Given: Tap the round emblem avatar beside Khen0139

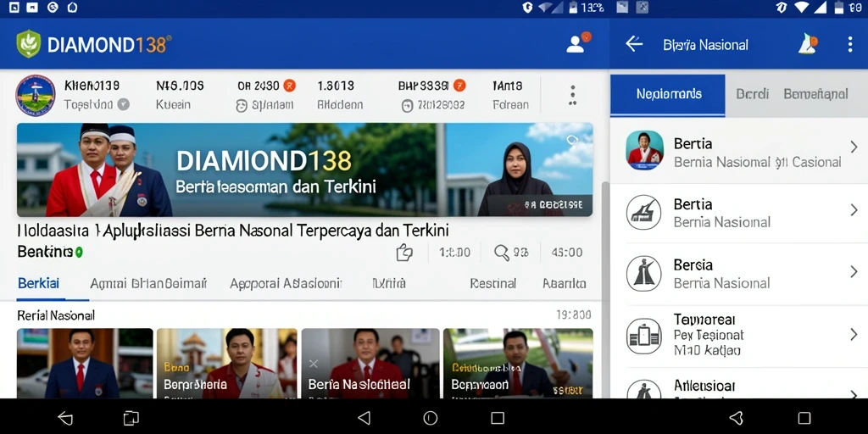Looking at the screenshot, I should [x=36, y=95].
